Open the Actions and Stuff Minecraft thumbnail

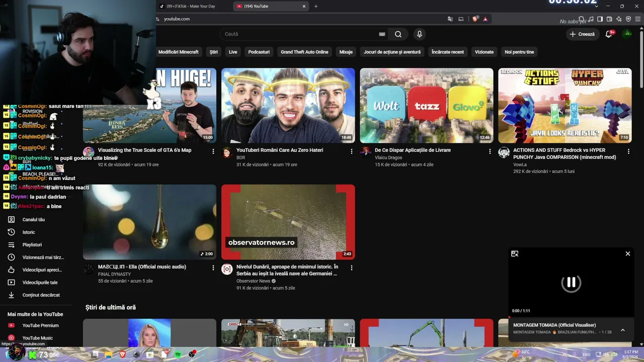click(x=565, y=106)
